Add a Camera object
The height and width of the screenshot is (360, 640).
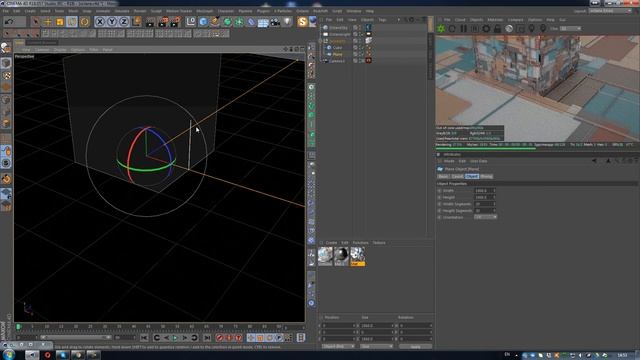(275, 22)
